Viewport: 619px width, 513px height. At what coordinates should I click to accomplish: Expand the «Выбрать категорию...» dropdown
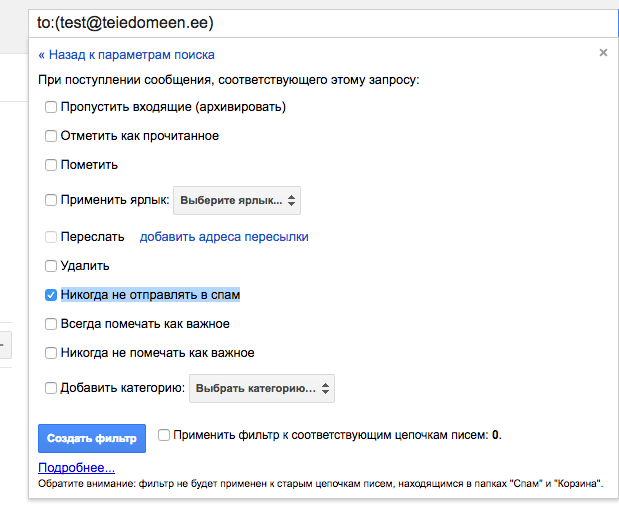coord(262,388)
